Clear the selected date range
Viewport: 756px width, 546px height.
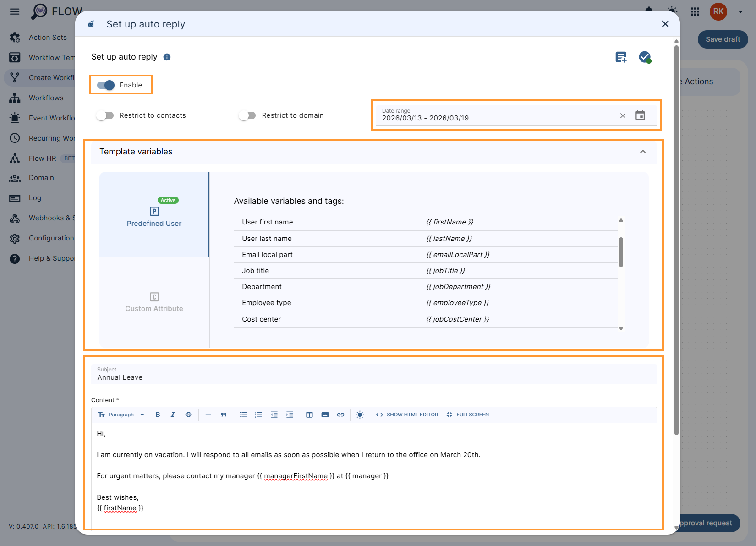[x=623, y=115]
